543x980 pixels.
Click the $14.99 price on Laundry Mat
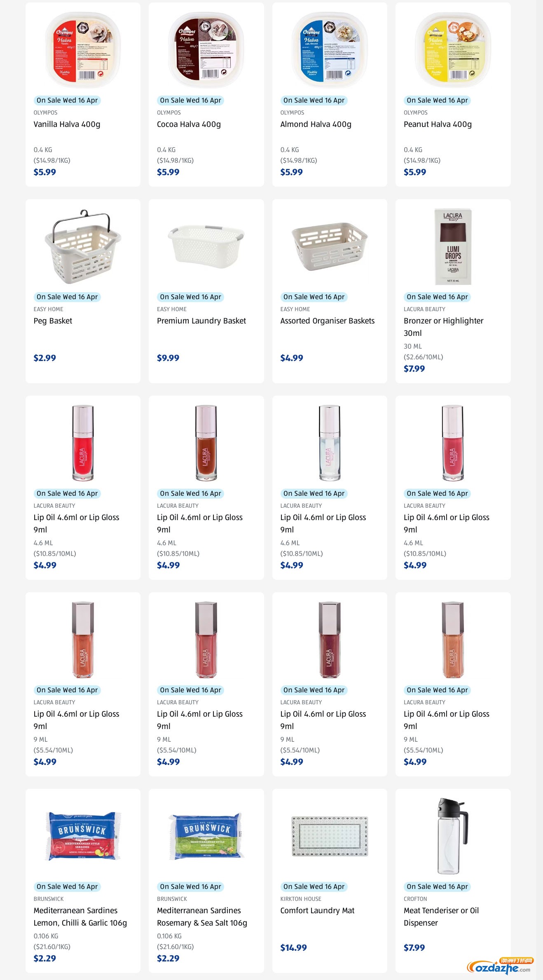click(x=293, y=948)
